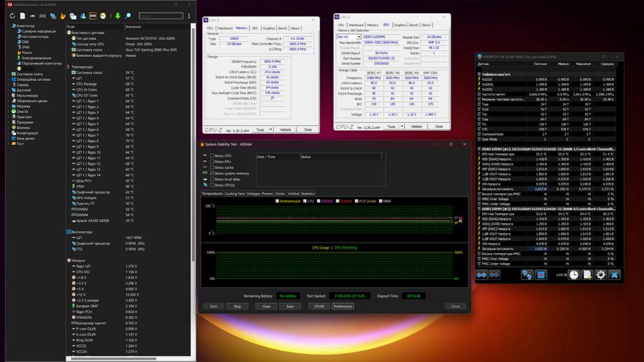The image size is (644, 362).
Task: Click the HWiNFO blue X close-sensors icon
Action: click(614, 275)
